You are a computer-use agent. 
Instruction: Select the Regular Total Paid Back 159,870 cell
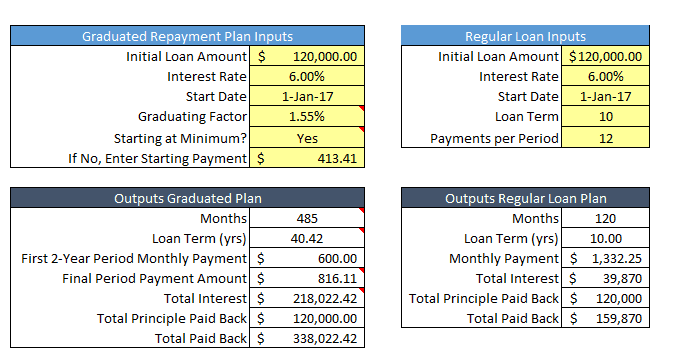point(605,318)
